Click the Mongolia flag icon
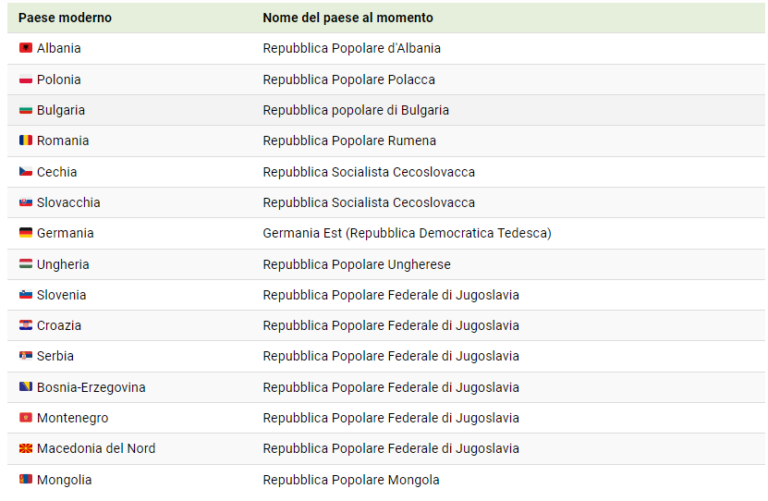Image resolution: width=768 pixels, height=501 pixels. [25, 479]
